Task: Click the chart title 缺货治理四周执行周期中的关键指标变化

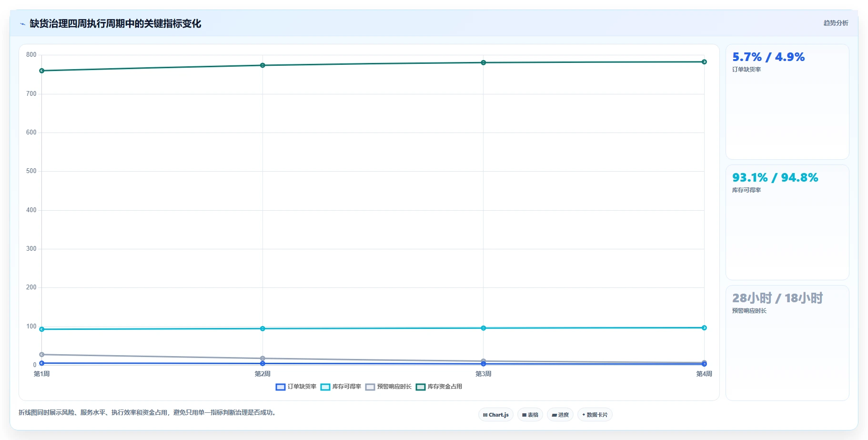Action: (x=115, y=24)
